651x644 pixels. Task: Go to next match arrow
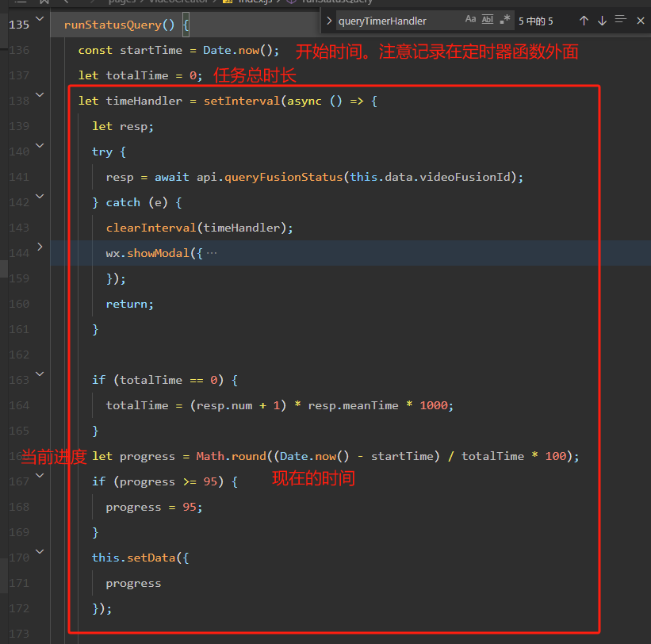[602, 21]
